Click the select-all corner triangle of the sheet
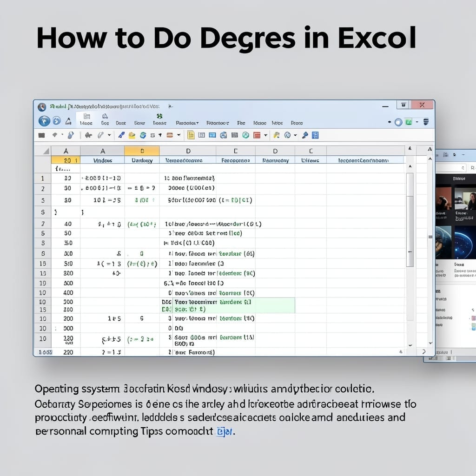This screenshot has height=476, width=476. [46, 151]
